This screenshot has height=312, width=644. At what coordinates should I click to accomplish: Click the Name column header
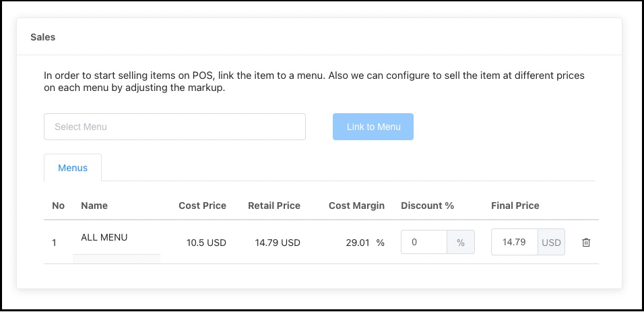94,206
